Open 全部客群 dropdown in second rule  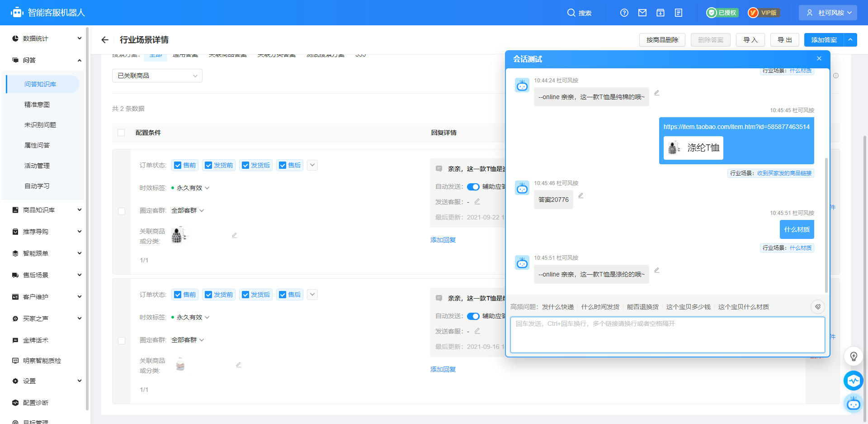pos(188,340)
